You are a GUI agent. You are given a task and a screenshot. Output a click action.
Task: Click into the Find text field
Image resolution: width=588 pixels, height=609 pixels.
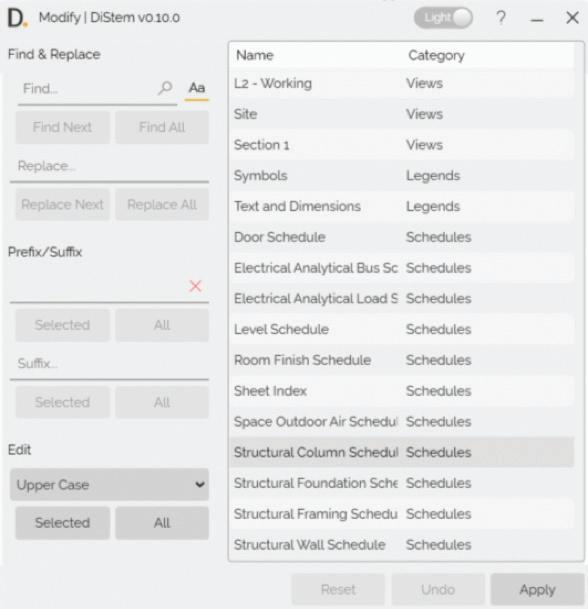(x=89, y=89)
